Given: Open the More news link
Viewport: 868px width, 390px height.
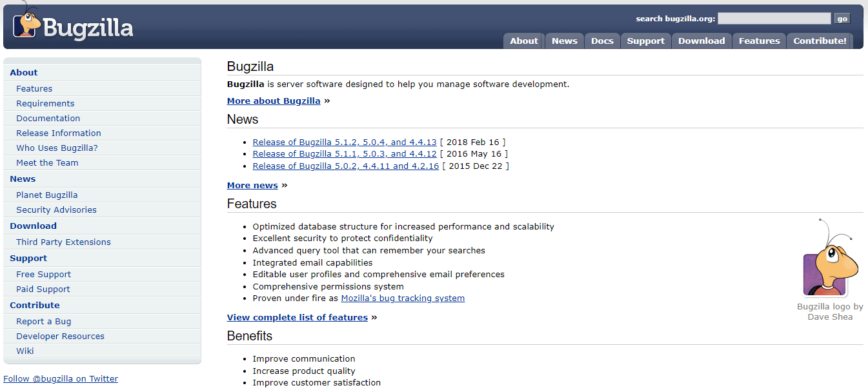Looking at the screenshot, I should pos(252,185).
